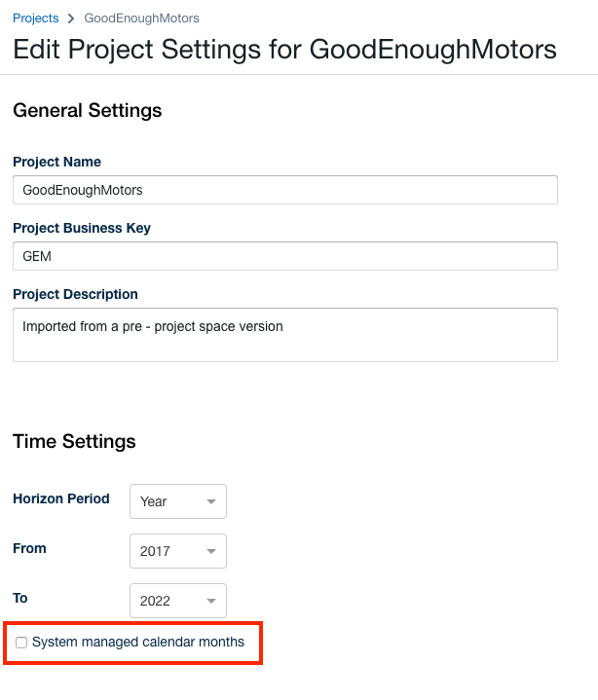Click the Project Description label
This screenshot has width=598, height=700.
click(x=75, y=294)
